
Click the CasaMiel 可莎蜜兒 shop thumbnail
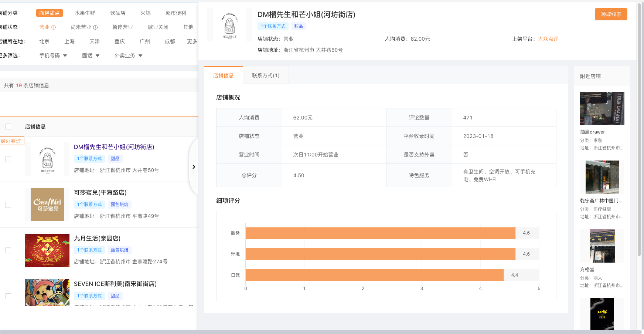pyautogui.click(x=47, y=205)
